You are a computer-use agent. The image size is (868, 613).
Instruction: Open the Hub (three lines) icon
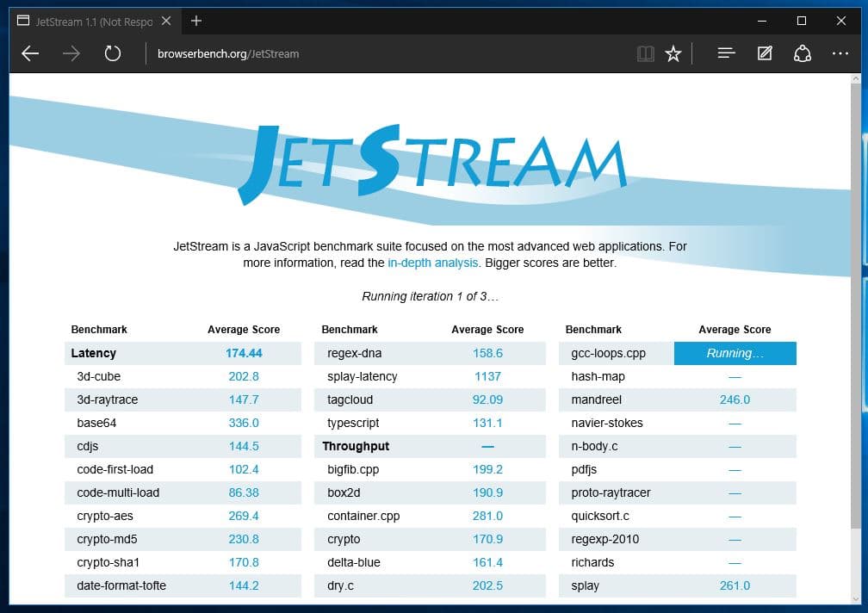(x=726, y=53)
